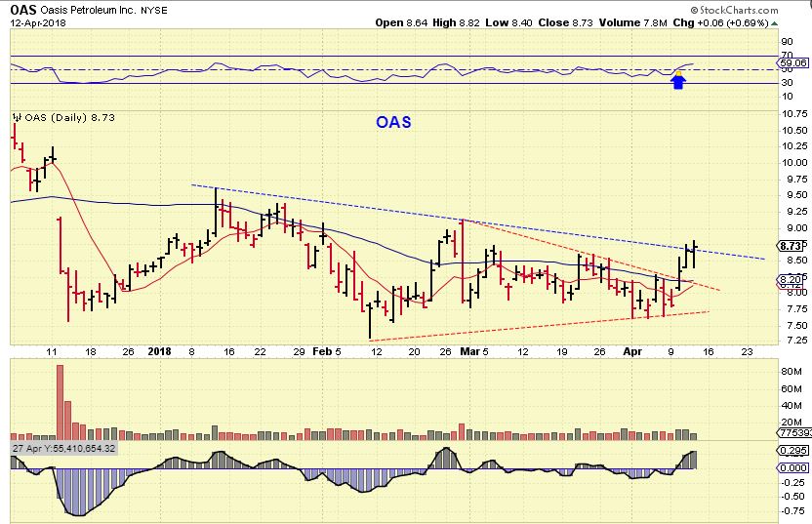This screenshot has height=524, width=812.
Task: Click the '2018' year label on the date axis
Action: 159,351
